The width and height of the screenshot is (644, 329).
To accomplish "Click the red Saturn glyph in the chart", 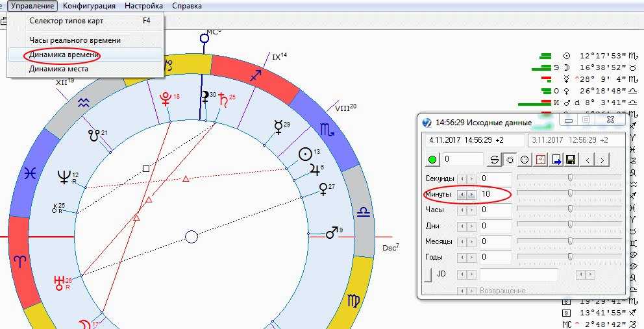I will (223, 99).
